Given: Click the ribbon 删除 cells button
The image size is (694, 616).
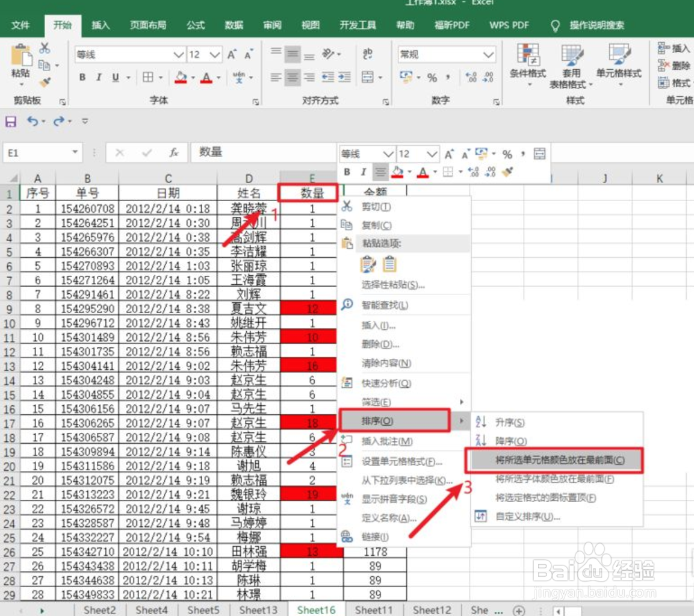Looking at the screenshot, I should [x=674, y=66].
